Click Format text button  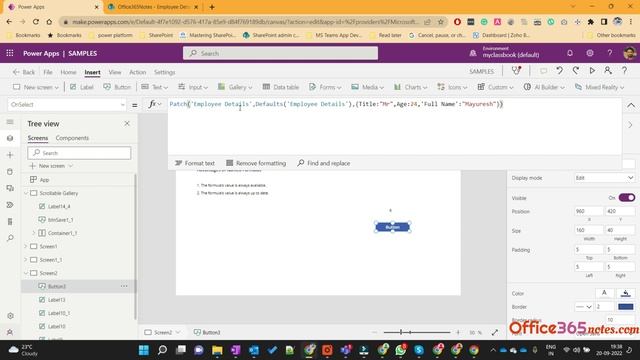(x=195, y=163)
